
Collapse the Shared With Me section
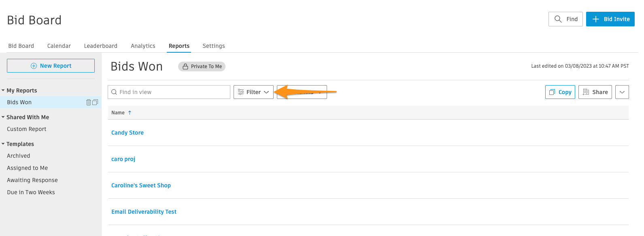pos(3,117)
